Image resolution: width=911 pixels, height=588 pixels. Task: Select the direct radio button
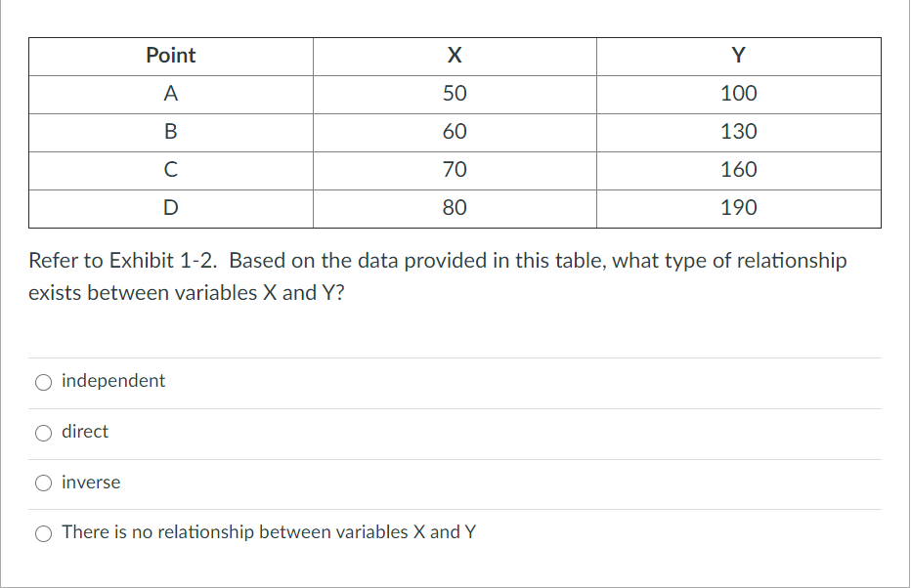[x=43, y=433]
